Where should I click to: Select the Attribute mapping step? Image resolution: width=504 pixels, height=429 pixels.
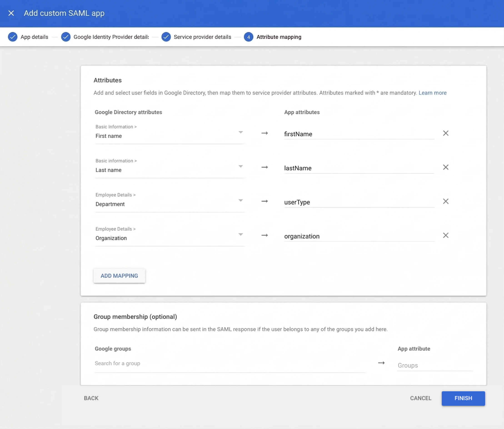[279, 37]
